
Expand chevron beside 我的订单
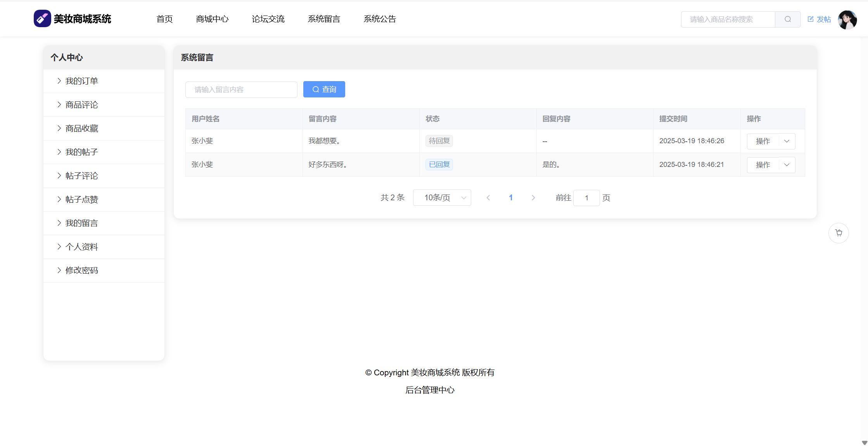[x=59, y=81]
